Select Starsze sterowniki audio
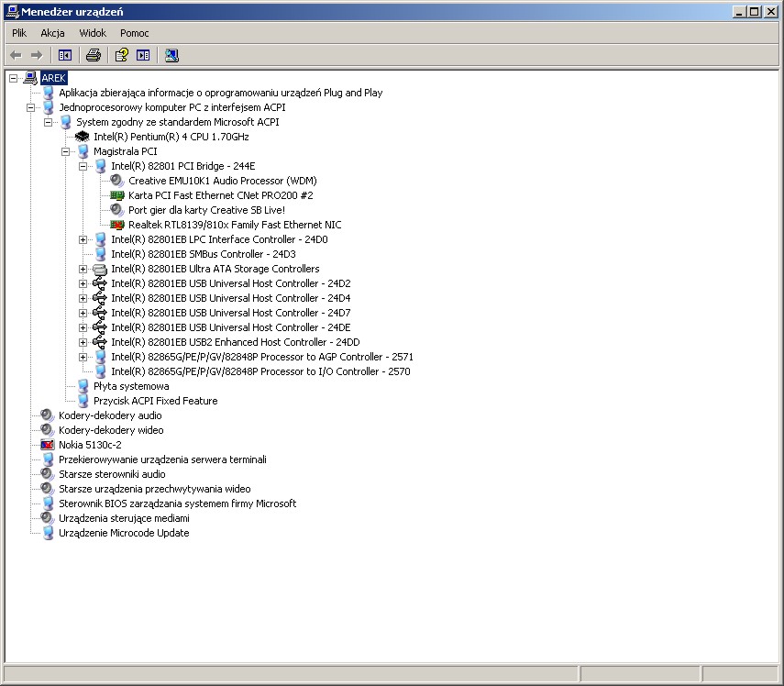 112,474
